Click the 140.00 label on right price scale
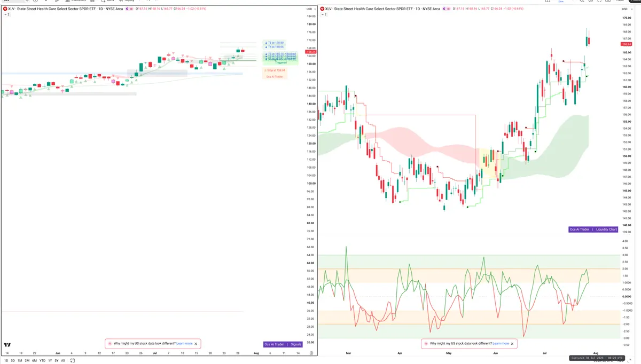 point(627,225)
